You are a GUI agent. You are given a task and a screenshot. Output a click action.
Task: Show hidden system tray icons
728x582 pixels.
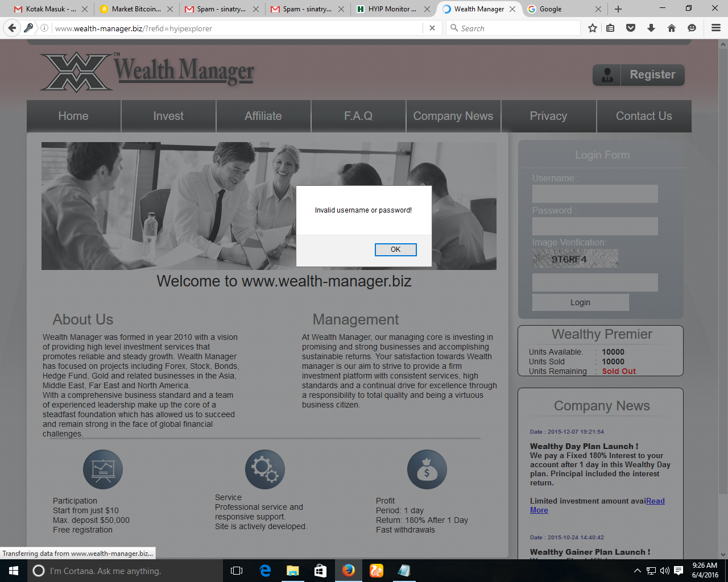637,571
